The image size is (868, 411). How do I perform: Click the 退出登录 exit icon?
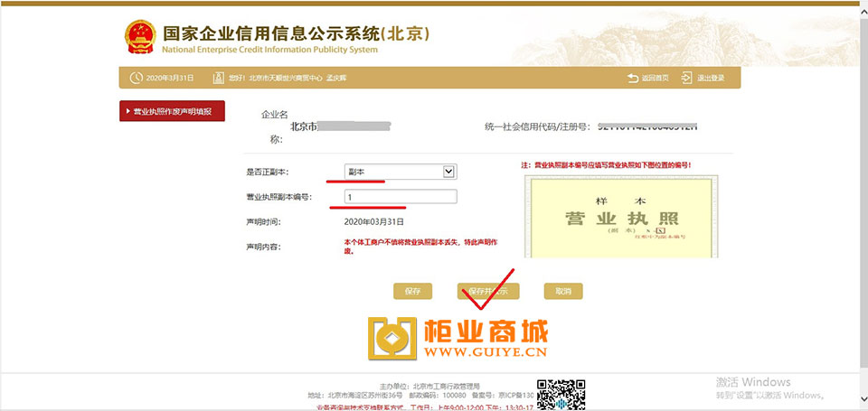click(x=687, y=78)
